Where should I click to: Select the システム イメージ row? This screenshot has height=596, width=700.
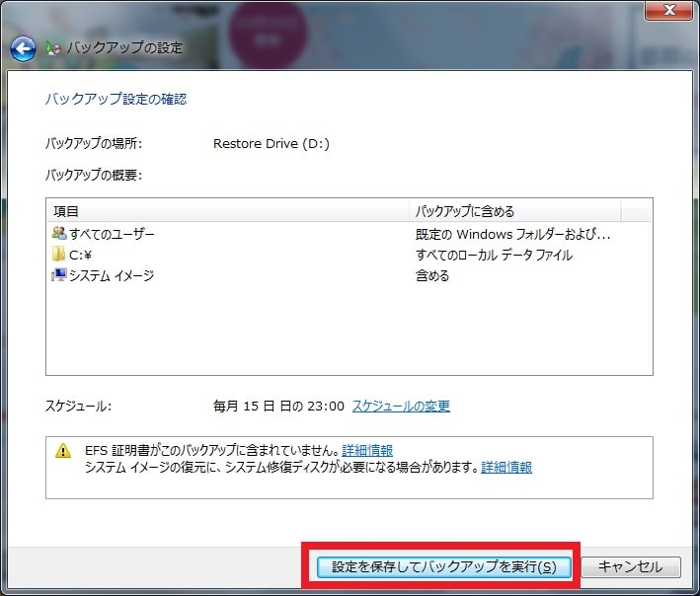pos(350,275)
